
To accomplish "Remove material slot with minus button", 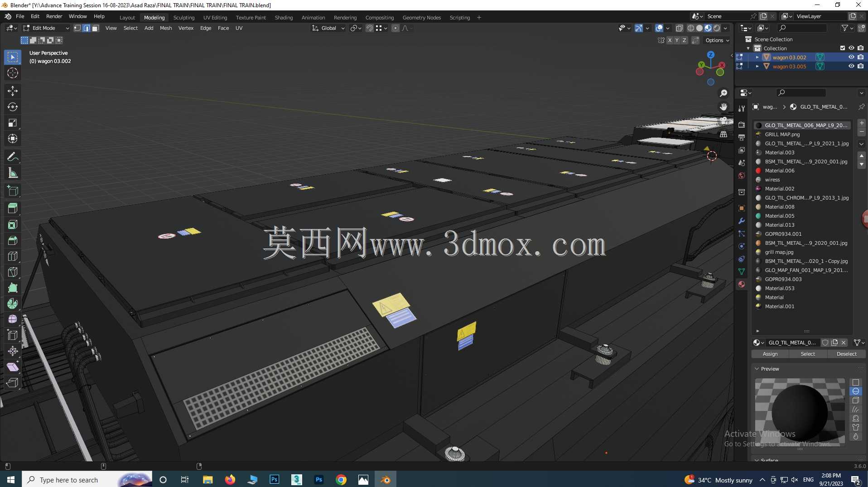I will coord(862,132).
